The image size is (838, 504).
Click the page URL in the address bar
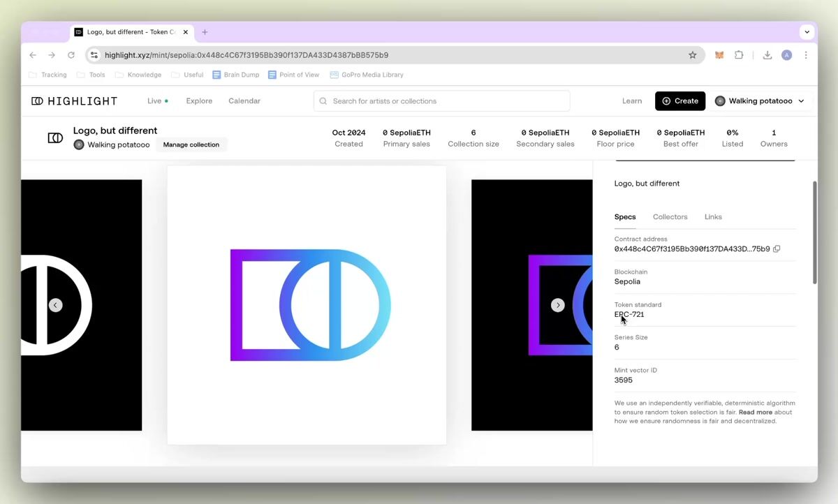[247, 55]
